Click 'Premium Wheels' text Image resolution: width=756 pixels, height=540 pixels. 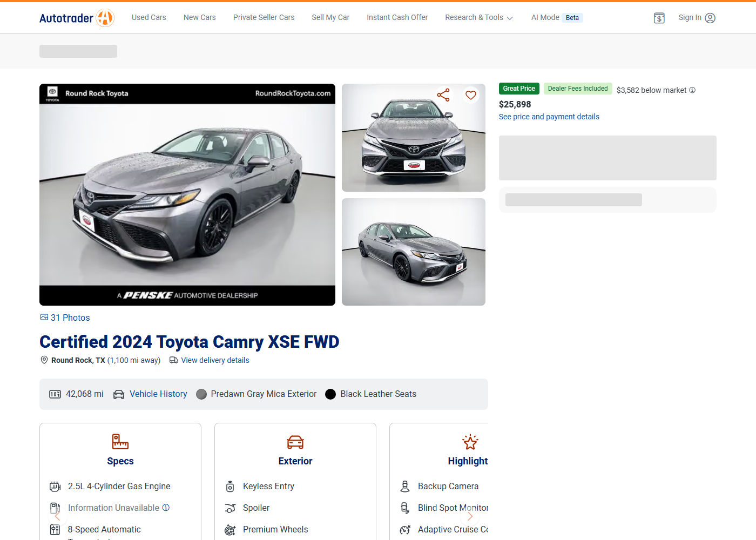(x=275, y=530)
